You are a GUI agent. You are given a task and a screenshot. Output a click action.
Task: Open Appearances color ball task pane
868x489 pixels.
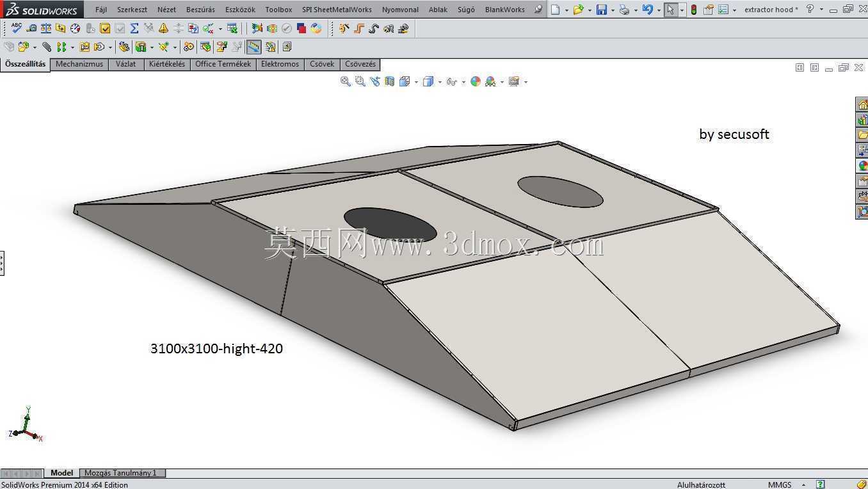[862, 166]
